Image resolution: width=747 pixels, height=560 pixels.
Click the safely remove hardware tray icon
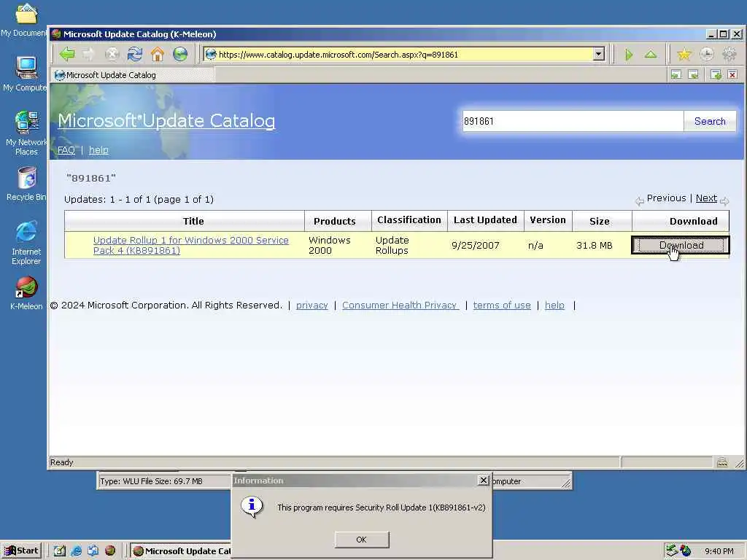(672, 551)
